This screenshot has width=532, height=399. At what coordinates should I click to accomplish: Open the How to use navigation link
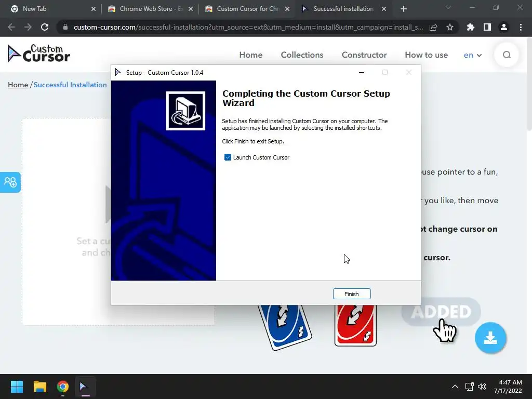tap(426, 55)
